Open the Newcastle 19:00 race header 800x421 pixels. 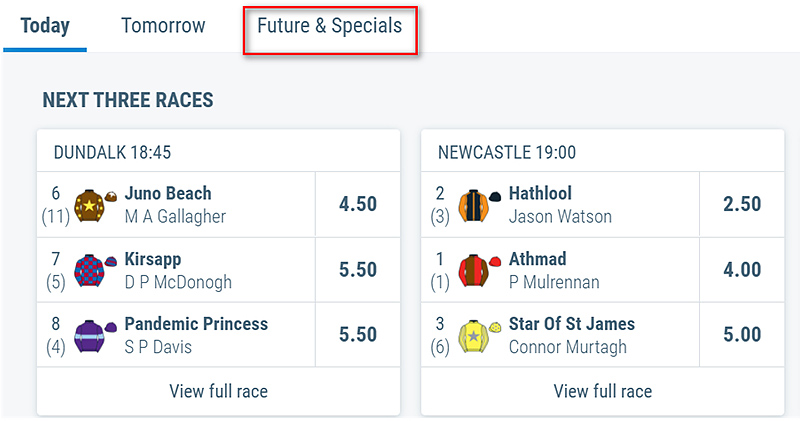507,152
